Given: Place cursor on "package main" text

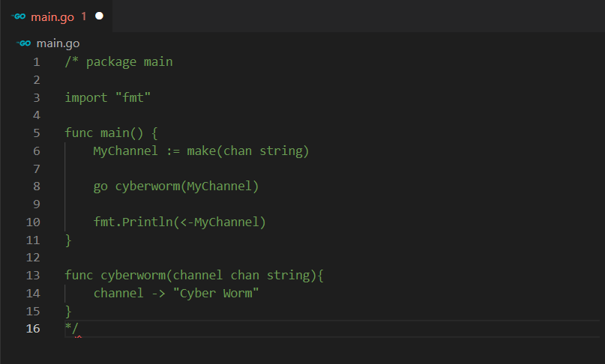Looking at the screenshot, I should [x=129, y=61].
